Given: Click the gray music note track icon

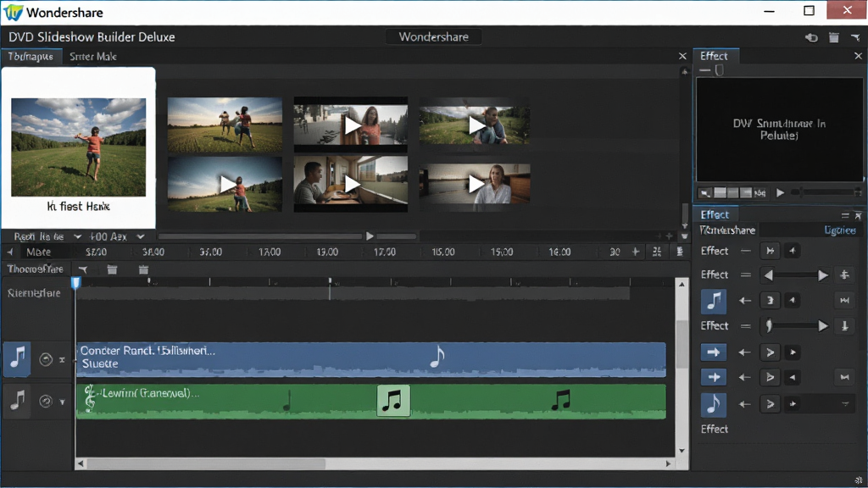Looking at the screenshot, I should tap(17, 401).
